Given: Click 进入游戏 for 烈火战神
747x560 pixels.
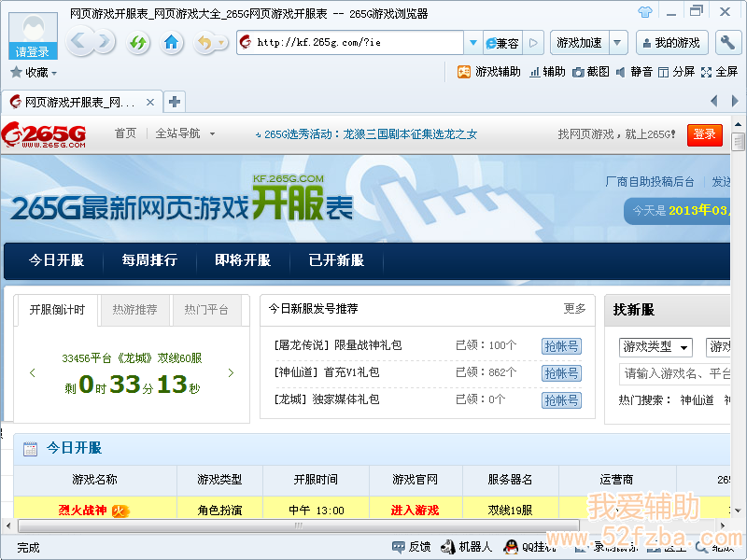Looking at the screenshot, I should [415, 511].
